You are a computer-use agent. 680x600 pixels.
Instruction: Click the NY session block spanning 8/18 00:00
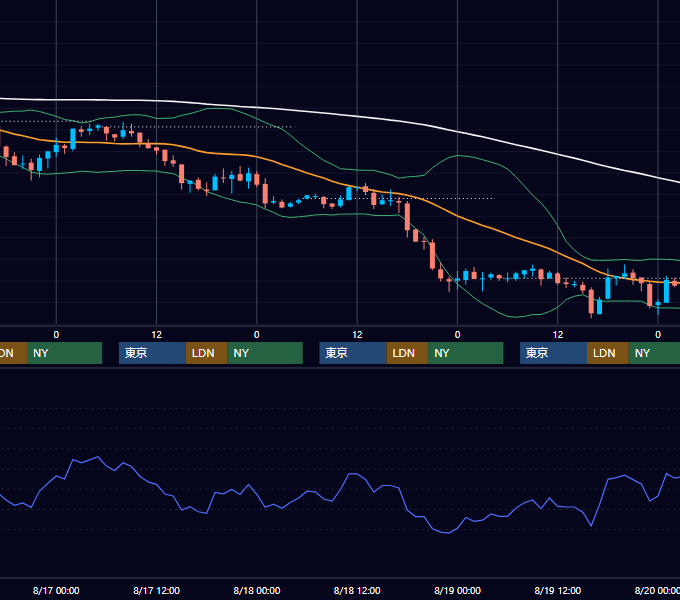(x=265, y=353)
